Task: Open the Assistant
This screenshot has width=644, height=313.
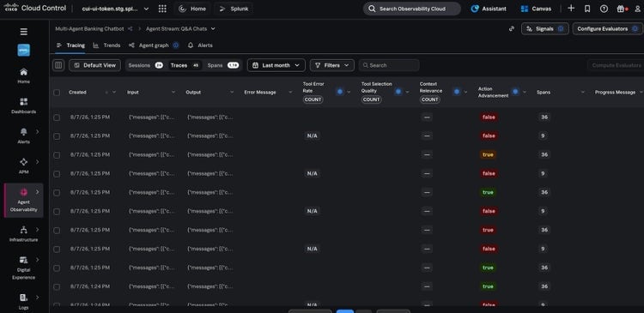Action: pyautogui.click(x=489, y=9)
